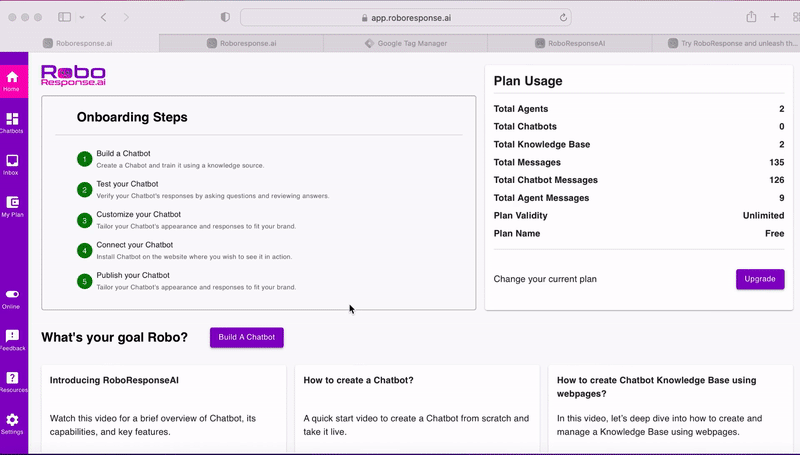Open the Home sidebar icon
The height and width of the screenshot is (455, 800).
(12, 78)
